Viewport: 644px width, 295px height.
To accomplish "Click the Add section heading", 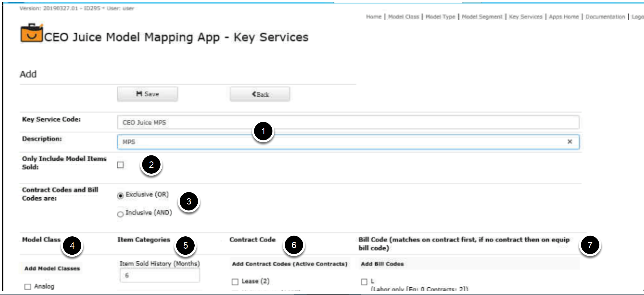I will click(28, 74).
